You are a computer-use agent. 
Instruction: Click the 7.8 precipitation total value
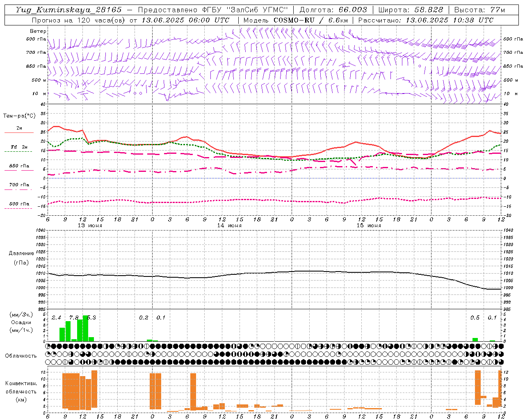click(74, 318)
